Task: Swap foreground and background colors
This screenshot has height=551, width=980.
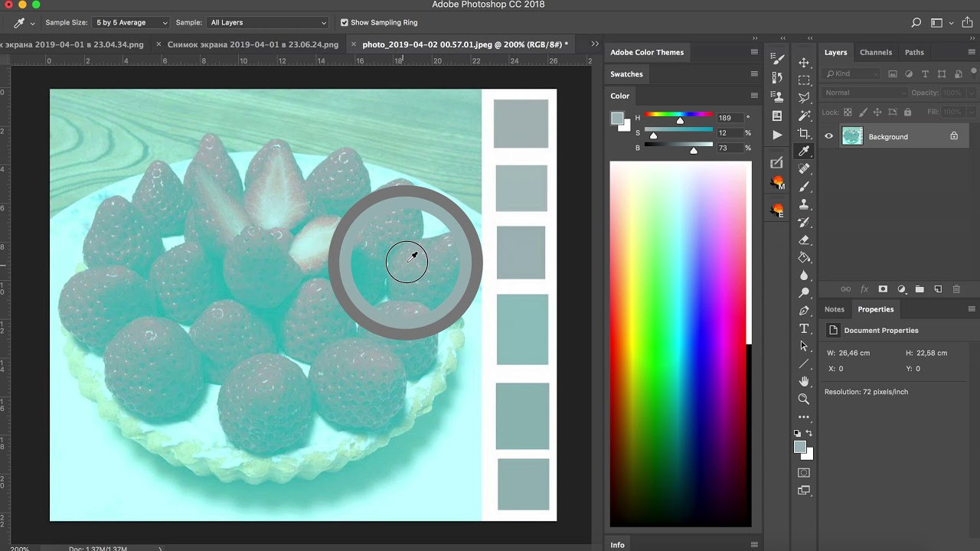Action: point(809,434)
